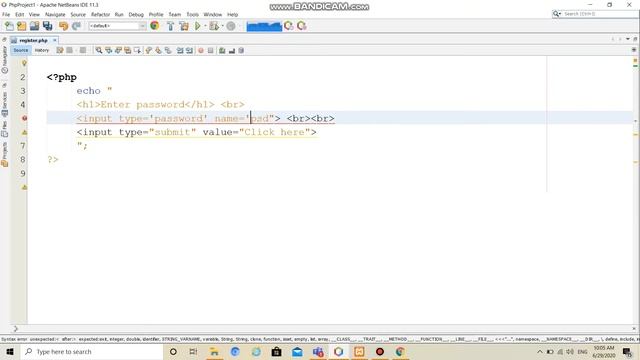Open the Navigator side panel
The width and height of the screenshot is (640, 360).
[x=5, y=59]
